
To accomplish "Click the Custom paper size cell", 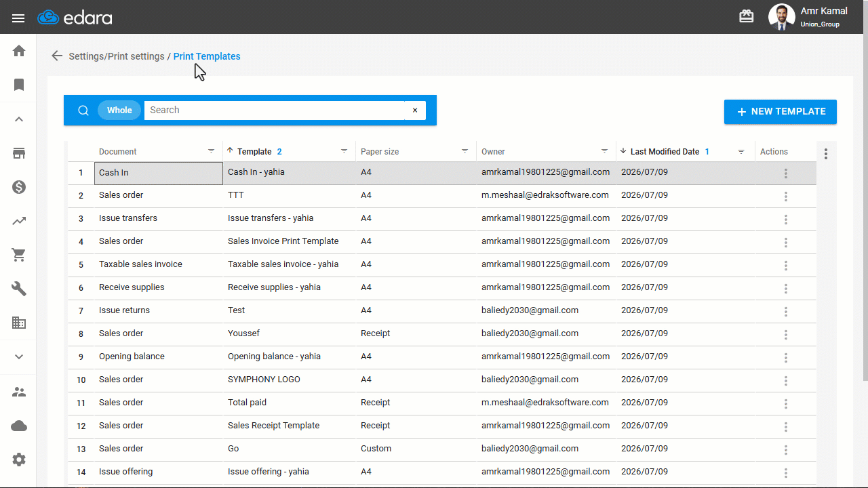I will [416, 449].
